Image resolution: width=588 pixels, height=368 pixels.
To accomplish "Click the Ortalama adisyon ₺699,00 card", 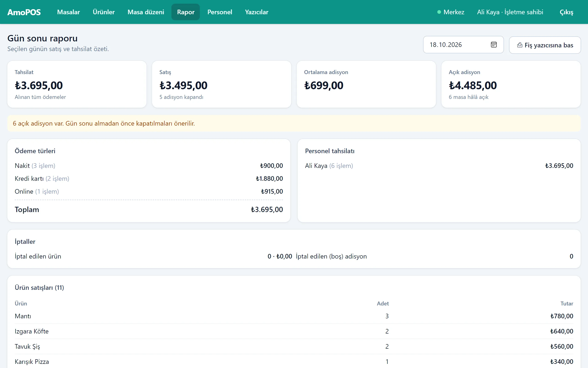I will [366, 84].
